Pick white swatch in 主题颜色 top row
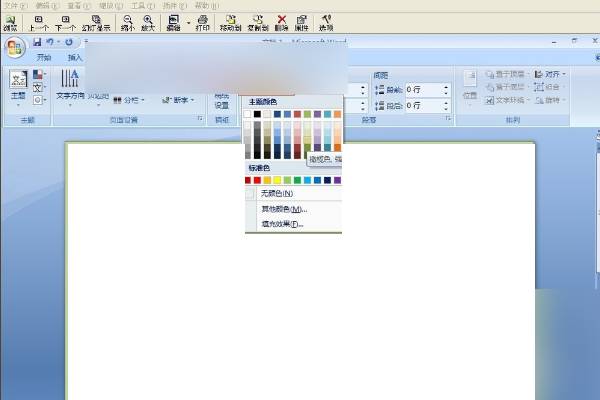 tap(247, 114)
